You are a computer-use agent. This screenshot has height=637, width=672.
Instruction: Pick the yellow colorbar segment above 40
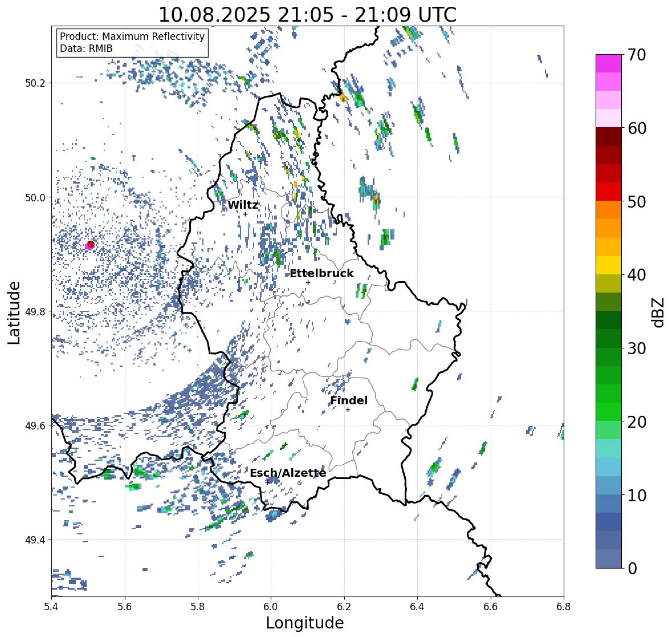coord(609,265)
